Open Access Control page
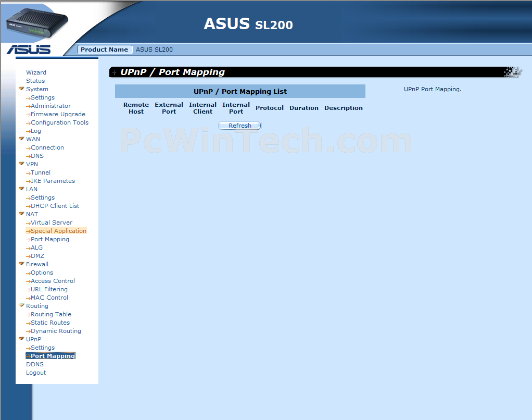 click(53, 281)
